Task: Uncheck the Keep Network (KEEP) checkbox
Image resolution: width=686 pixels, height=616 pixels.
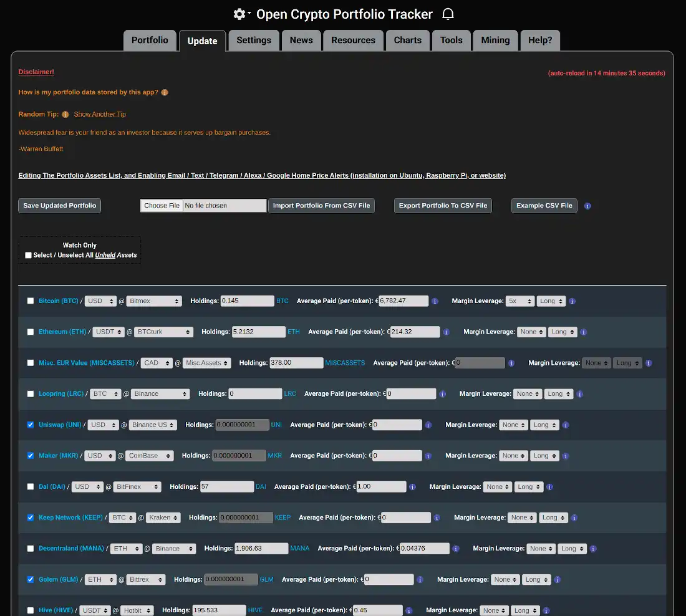Action: click(30, 517)
